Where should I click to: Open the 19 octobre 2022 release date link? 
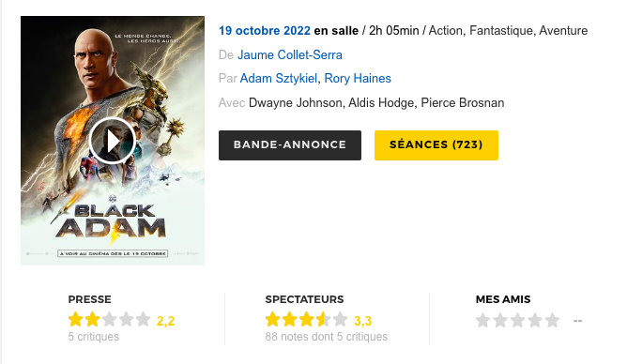265,31
